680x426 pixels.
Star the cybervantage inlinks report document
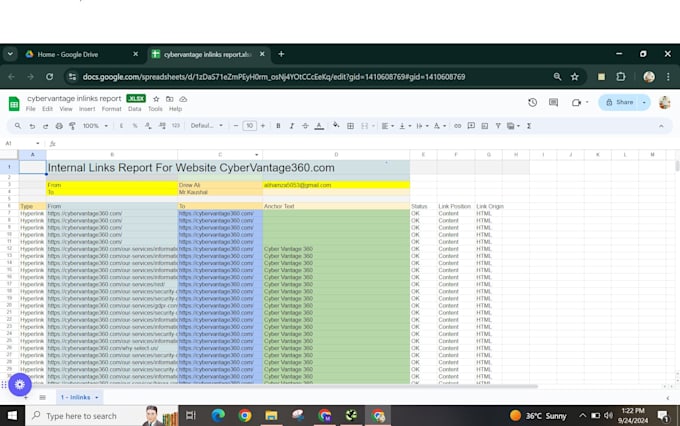(156, 99)
